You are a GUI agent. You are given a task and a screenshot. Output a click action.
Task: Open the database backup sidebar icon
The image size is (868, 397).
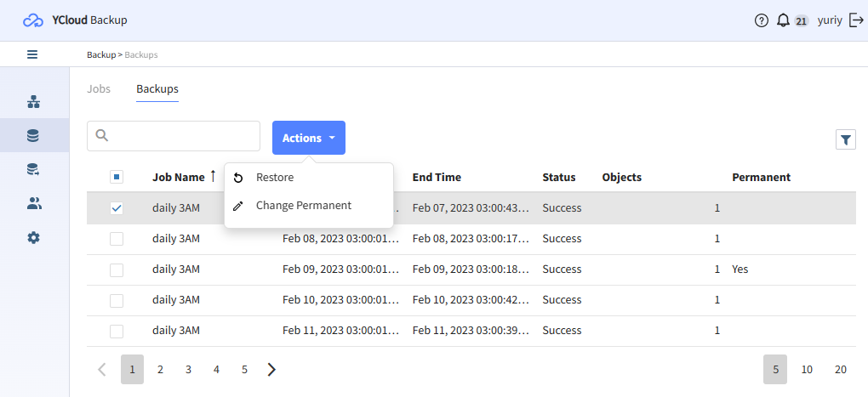tap(33, 136)
